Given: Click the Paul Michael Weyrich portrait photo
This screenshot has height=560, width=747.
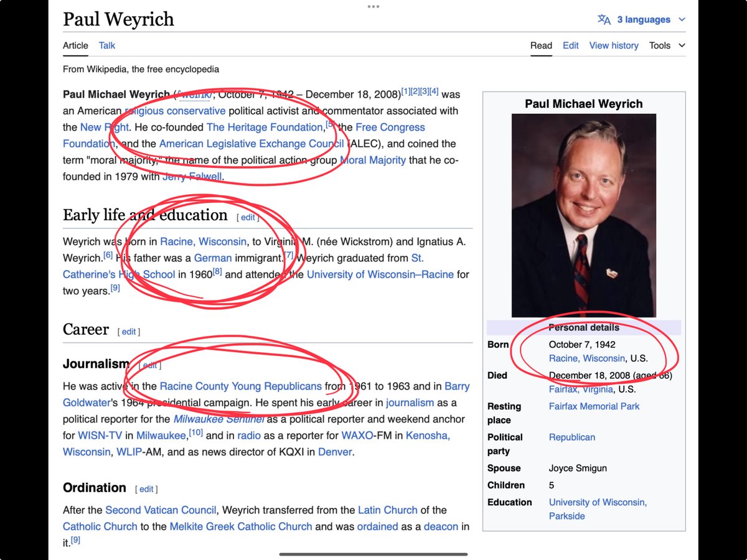Looking at the screenshot, I should (584, 215).
